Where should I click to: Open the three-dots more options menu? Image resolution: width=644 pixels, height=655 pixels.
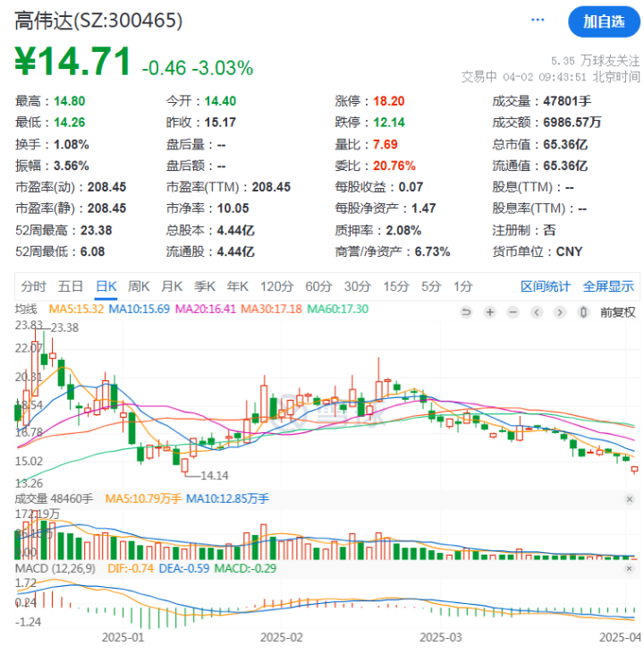(x=537, y=20)
